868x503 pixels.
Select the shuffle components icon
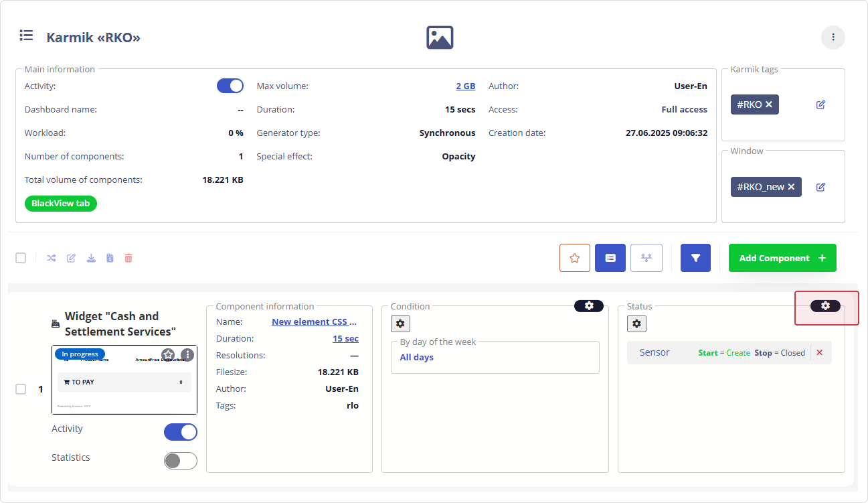tap(51, 258)
